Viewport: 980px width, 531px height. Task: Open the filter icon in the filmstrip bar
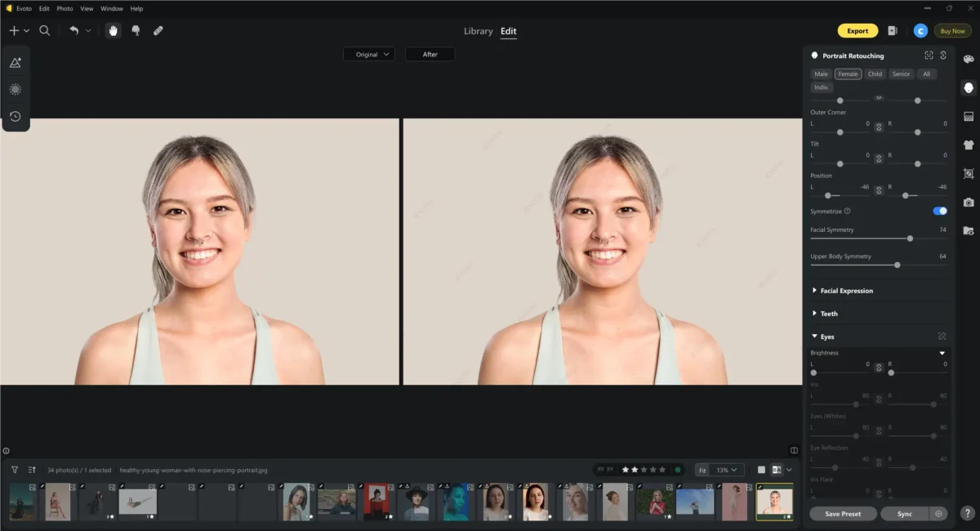coord(15,470)
